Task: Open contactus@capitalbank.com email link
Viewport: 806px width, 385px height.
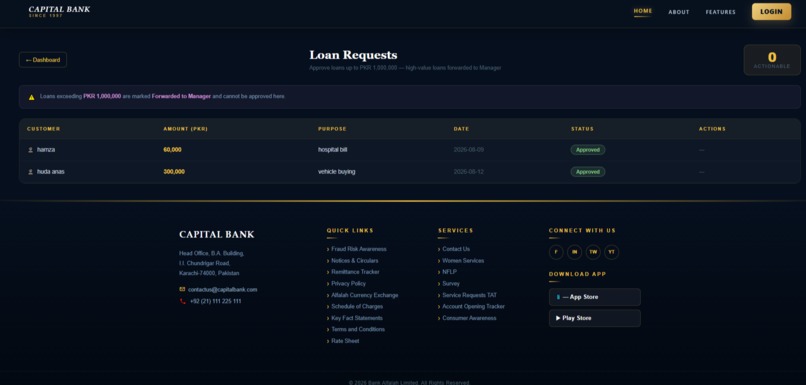Action: pyautogui.click(x=223, y=289)
